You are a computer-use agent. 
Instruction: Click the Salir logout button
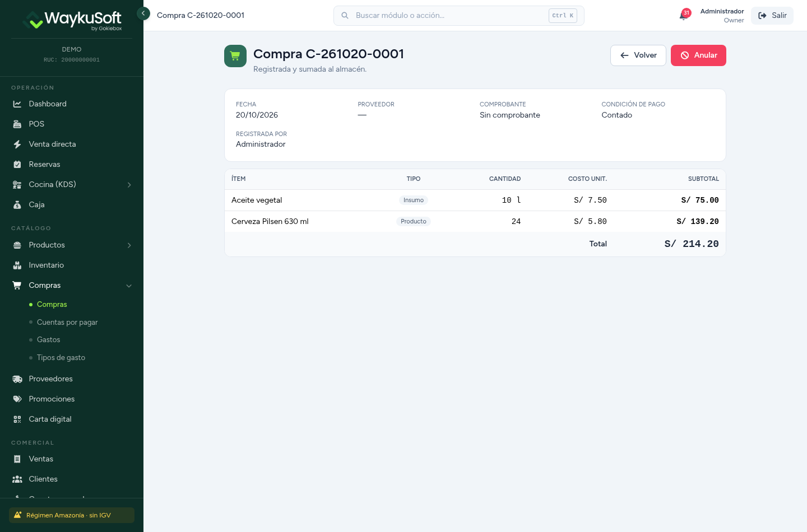[x=772, y=16]
